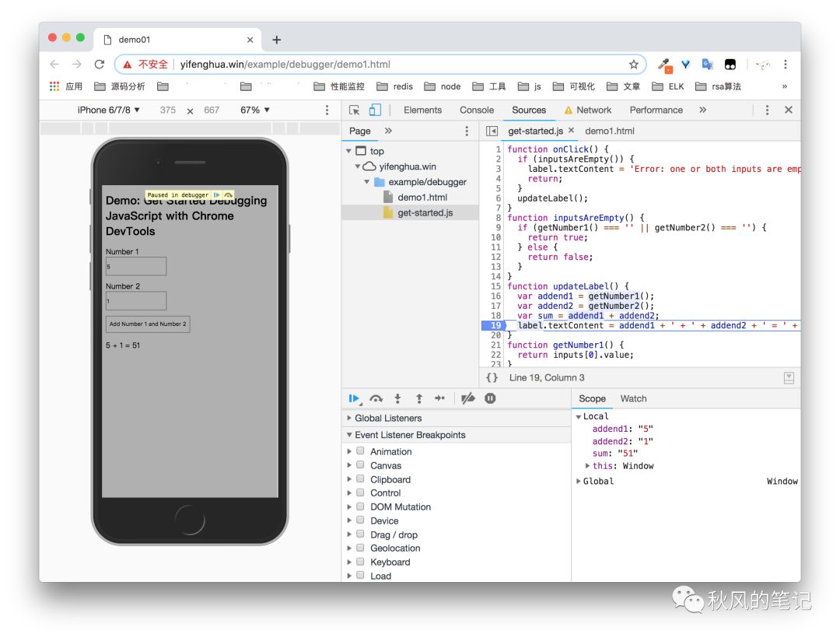Open a new browser tab
The image size is (840, 638).
point(276,40)
